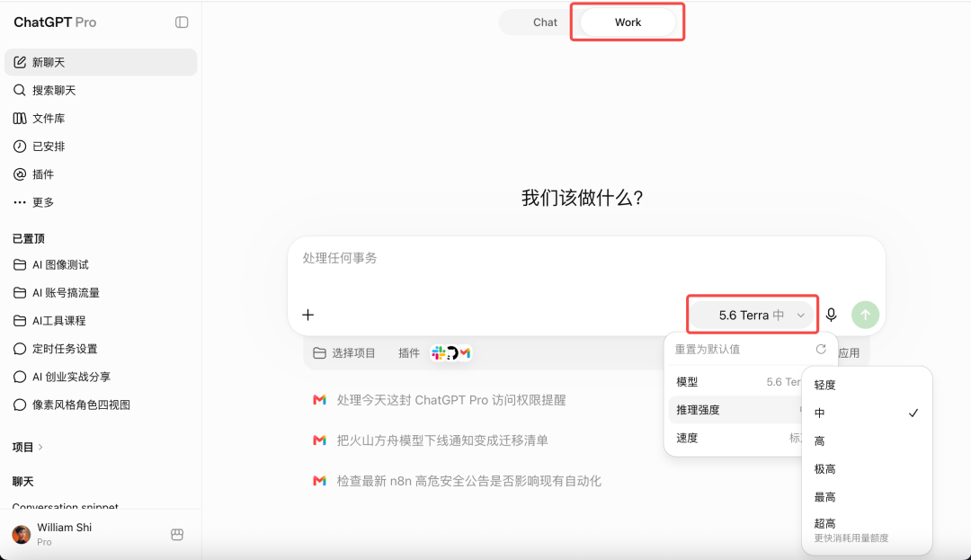This screenshot has height=560, width=971.
Task: Expand the 模型 submenu row
Action: (735, 382)
